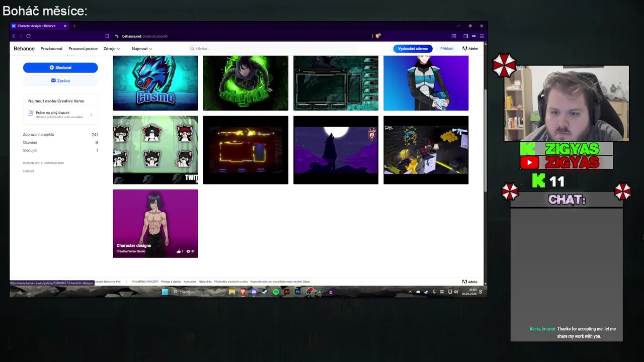The height and width of the screenshot is (362, 644).
Task: Expand the Najmout dropdown
Action: tap(142, 49)
